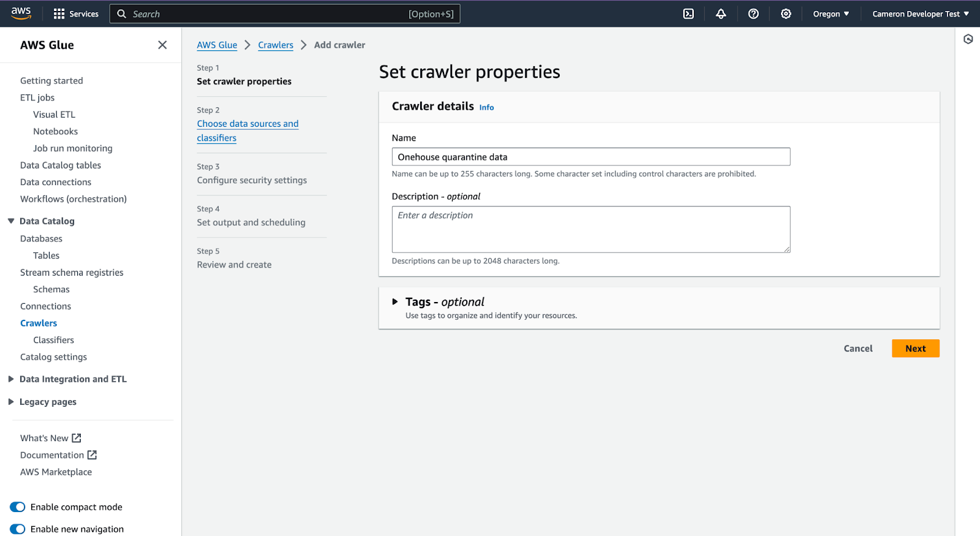Click the Services label in the top bar
This screenshot has height=536, width=980.
84,14
